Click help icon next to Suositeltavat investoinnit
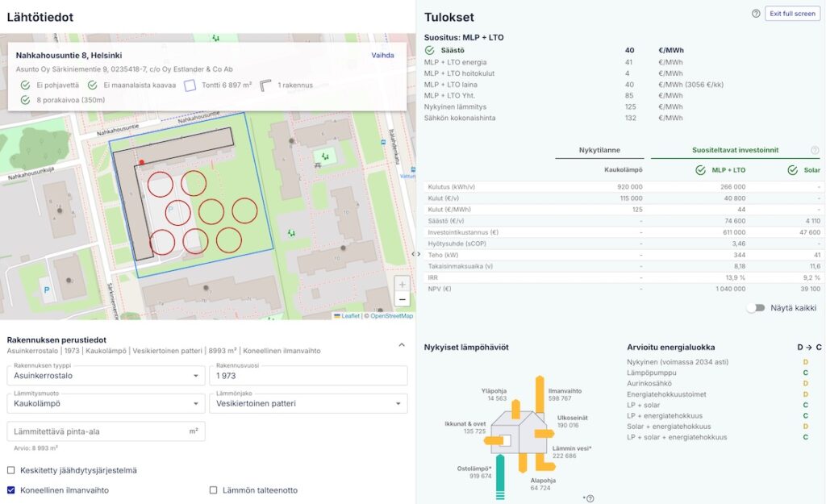826x504 pixels. tap(814, 151)
